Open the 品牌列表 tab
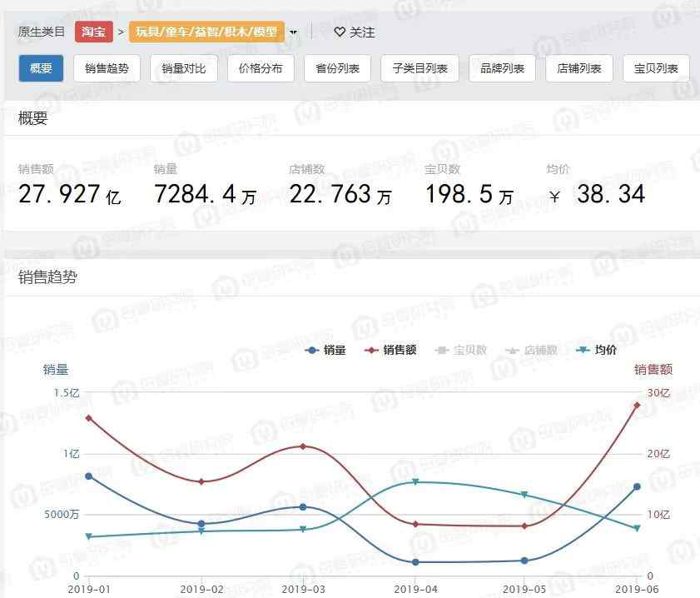700x598 pixels. click(x=502, y=68)
